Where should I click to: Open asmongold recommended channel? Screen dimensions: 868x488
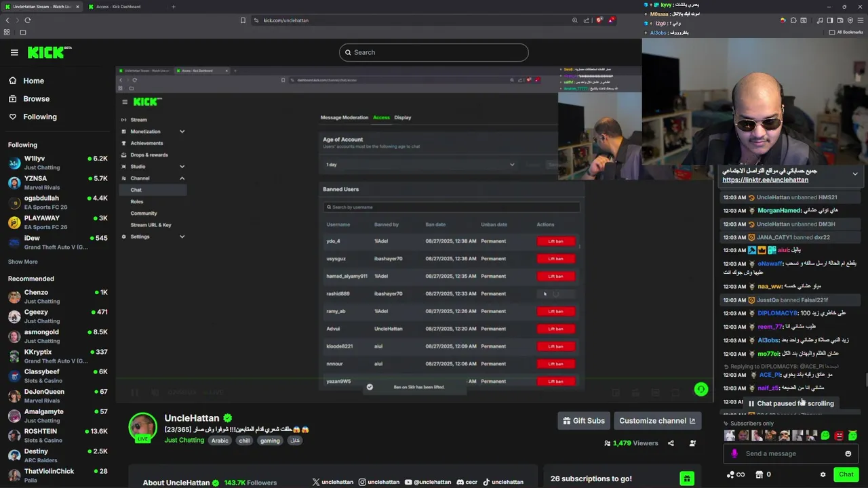tap(58, 336)
